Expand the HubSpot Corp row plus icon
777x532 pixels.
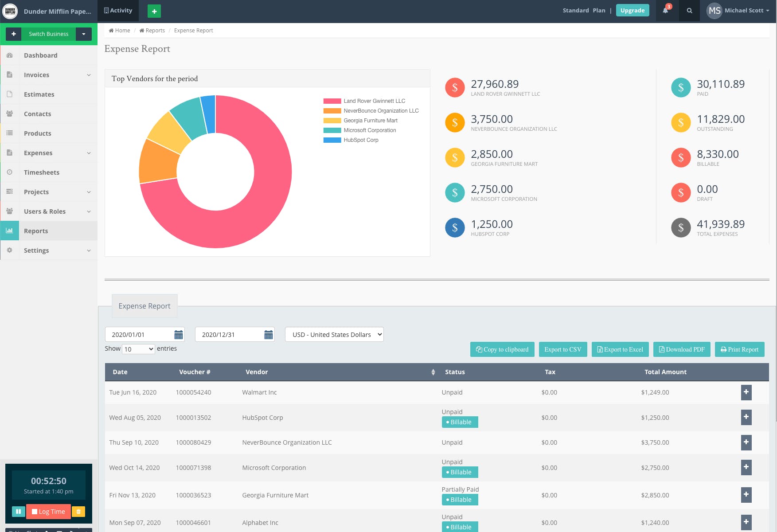tap(746, 417)
